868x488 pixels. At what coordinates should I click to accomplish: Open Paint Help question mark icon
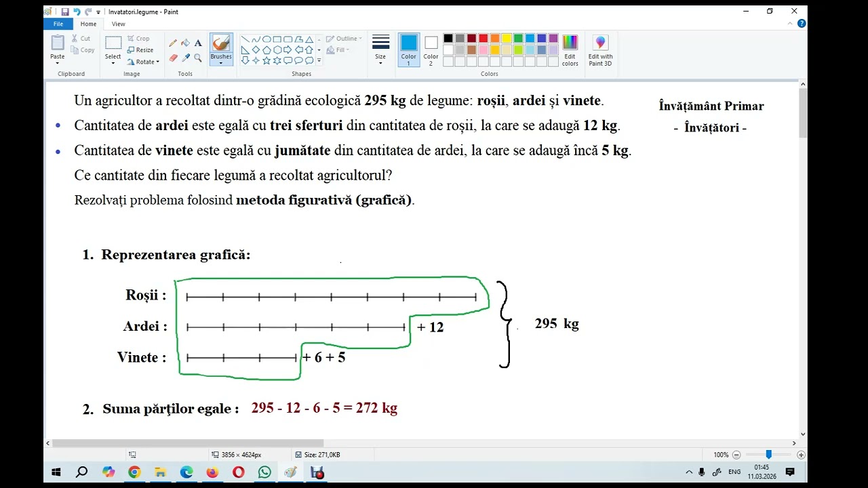[x=802, y=24]
